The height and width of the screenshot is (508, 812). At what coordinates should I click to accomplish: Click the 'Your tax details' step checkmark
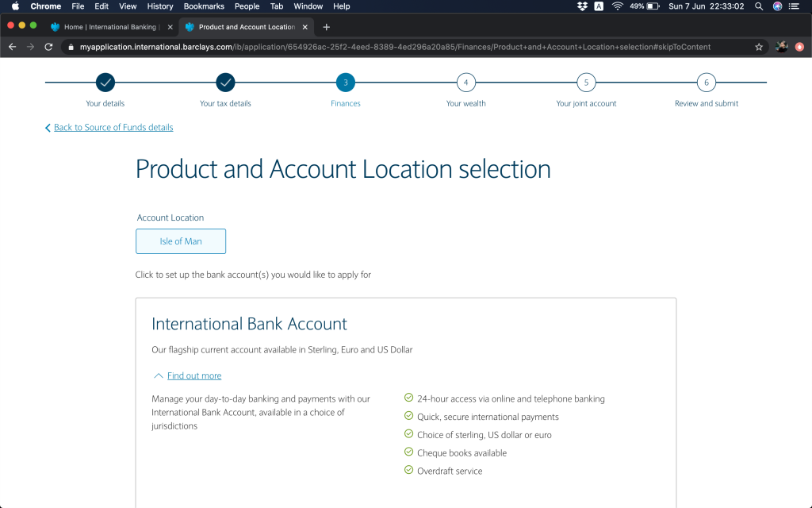click(x=225, y=83)
